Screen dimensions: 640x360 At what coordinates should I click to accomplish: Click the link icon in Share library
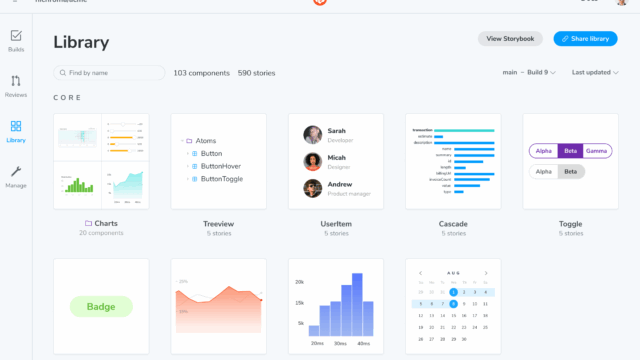pyautogui.click(x=565, y=39)
